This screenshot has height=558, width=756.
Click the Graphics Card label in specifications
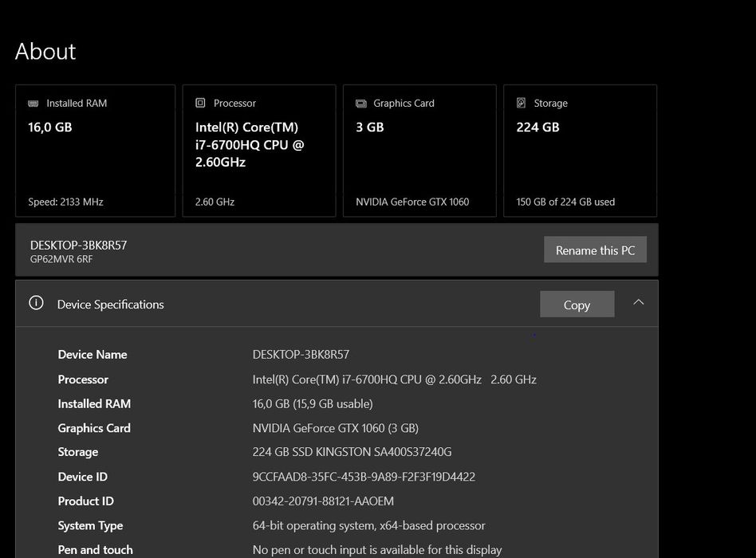point(94,428)
